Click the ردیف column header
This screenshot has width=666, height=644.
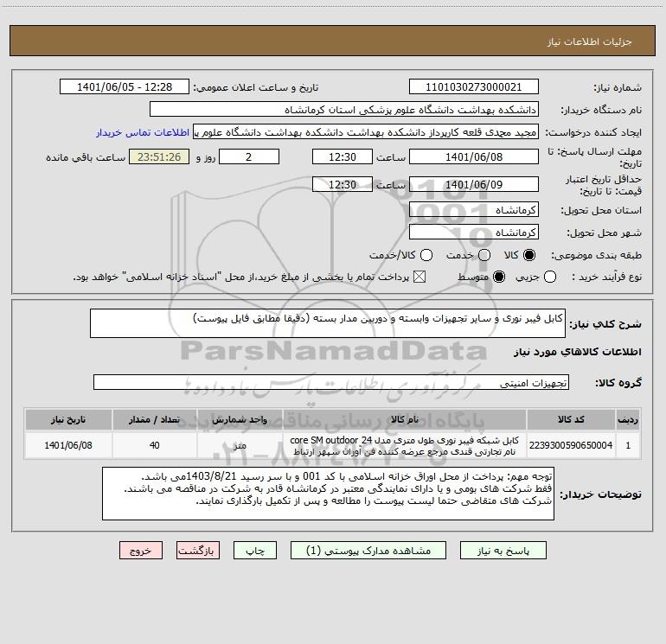coord(628,419)
